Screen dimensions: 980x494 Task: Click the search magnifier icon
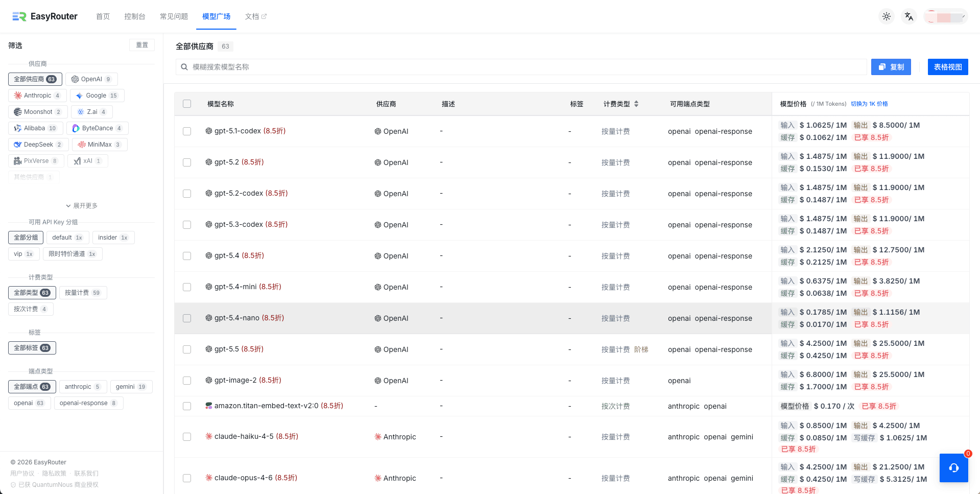pyautogui.click(x=184, y=67)
